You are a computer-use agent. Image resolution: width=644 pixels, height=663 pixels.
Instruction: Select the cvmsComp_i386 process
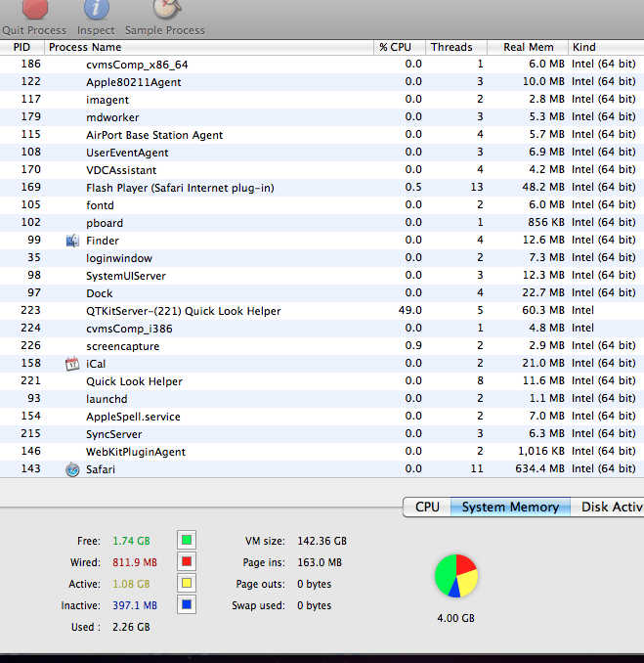pyautogui.click(x=322, y=329)
